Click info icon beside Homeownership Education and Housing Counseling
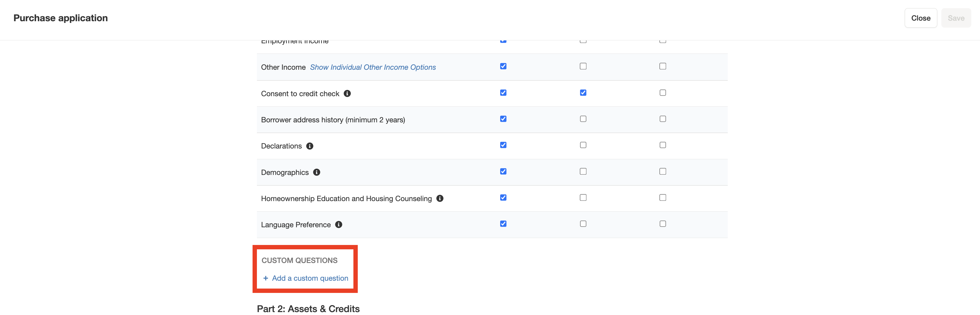The width and height of the screenshot is (980, 315). [x=440, y=198]
